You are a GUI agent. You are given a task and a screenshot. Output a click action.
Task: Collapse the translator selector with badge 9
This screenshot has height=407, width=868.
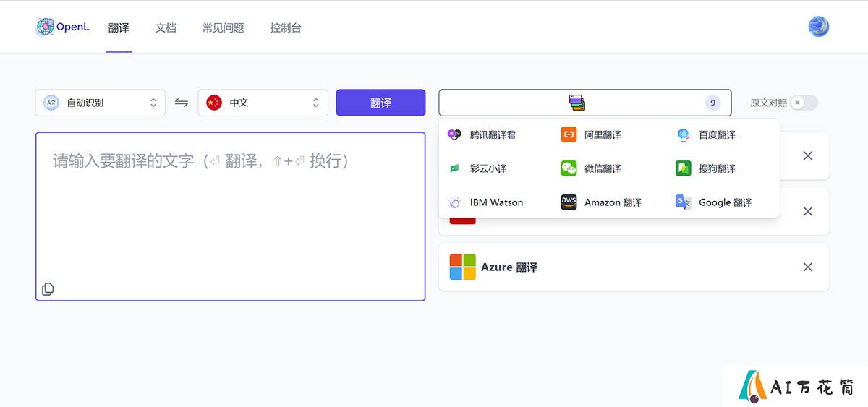coord(585,103)
